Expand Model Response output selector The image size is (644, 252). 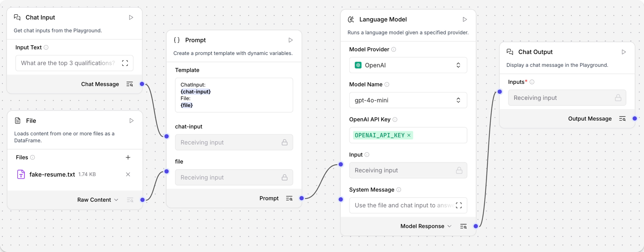tap(449, 226)
